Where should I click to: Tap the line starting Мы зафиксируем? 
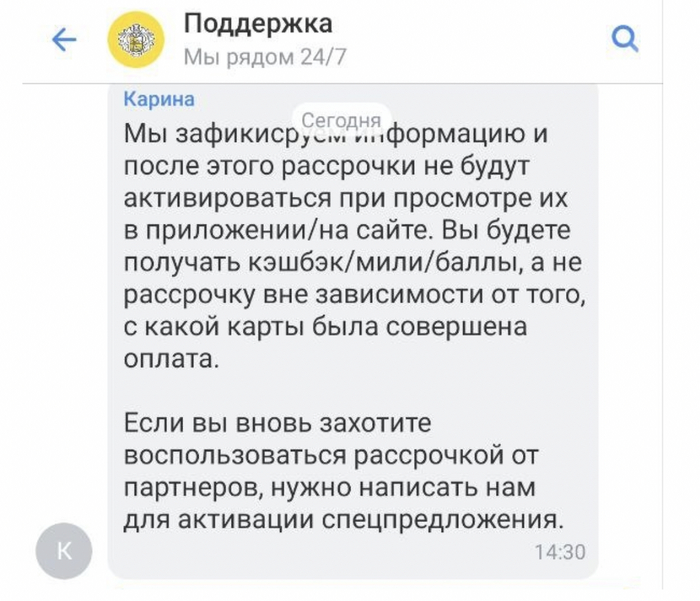[335, 134]
